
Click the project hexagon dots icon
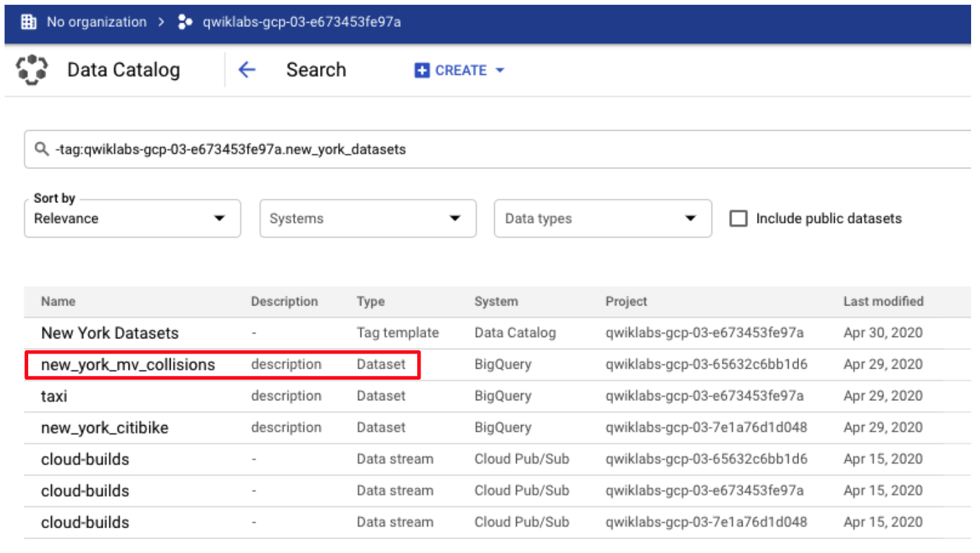[x=185, y=22]
